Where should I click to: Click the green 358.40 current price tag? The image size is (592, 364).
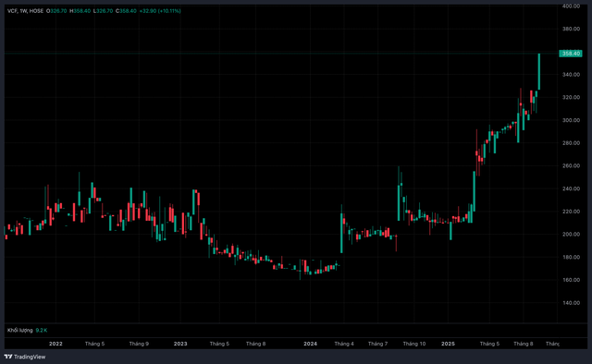click(571, 54)
